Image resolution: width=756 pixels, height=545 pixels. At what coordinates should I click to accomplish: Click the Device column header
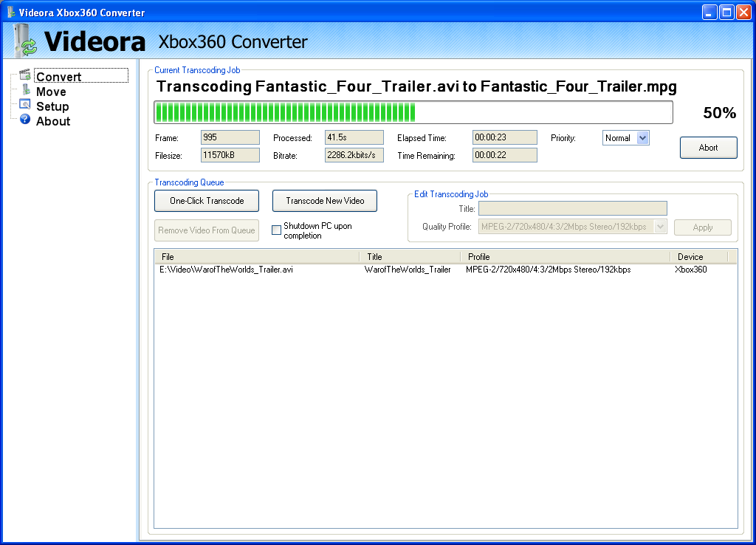698,257
